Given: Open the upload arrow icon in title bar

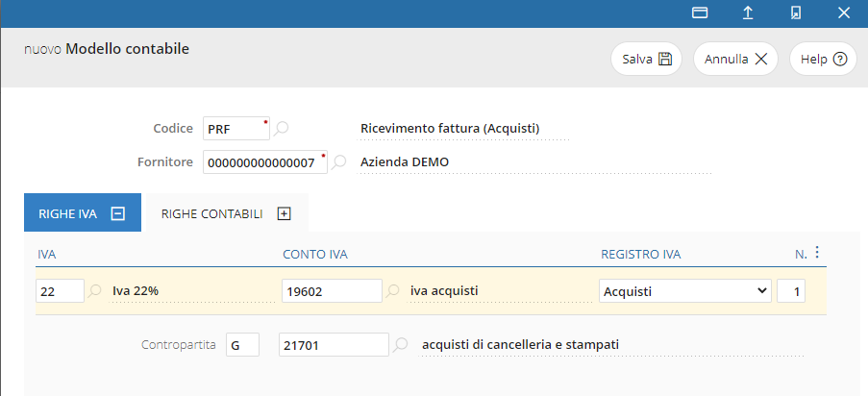Looking at the screenshot, I should coord(748,13).
